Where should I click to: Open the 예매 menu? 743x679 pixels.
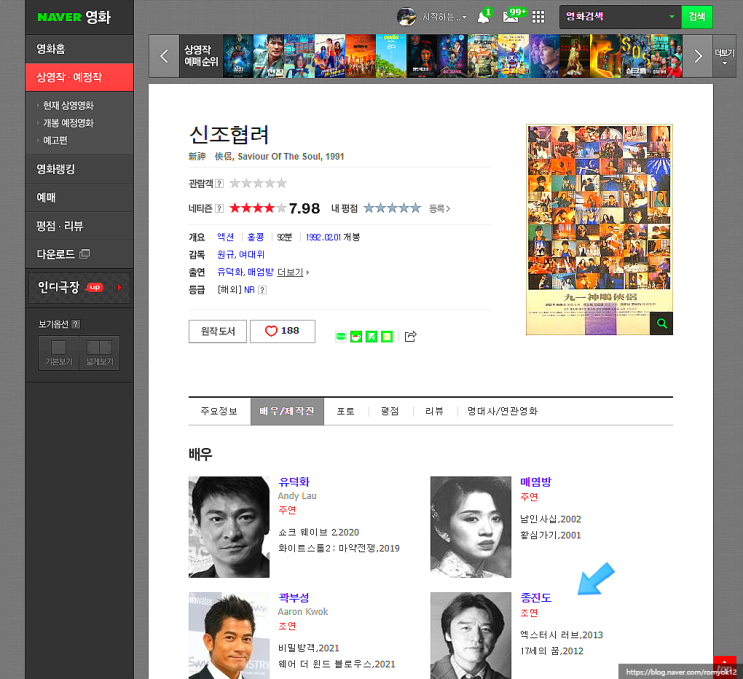[80, 198]
